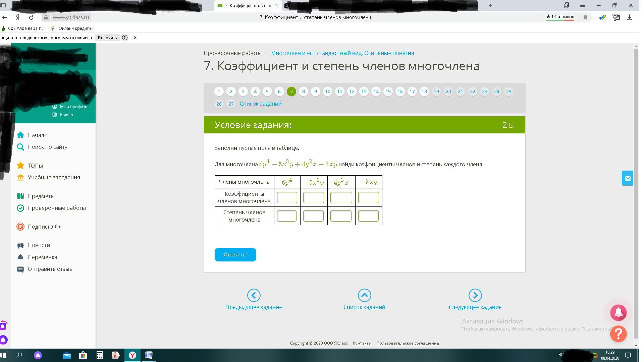Image resolution: width=644 pixels, height=362 pixels.
Task: Click the up-arrow task list icon
Action: point(364,295)
